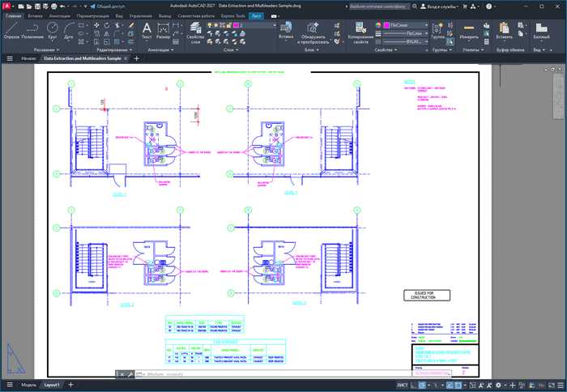This screenshot has height=392, width=567.
Task: Open Свойства слоя (Layer Properties)
Action: point(194,32)
